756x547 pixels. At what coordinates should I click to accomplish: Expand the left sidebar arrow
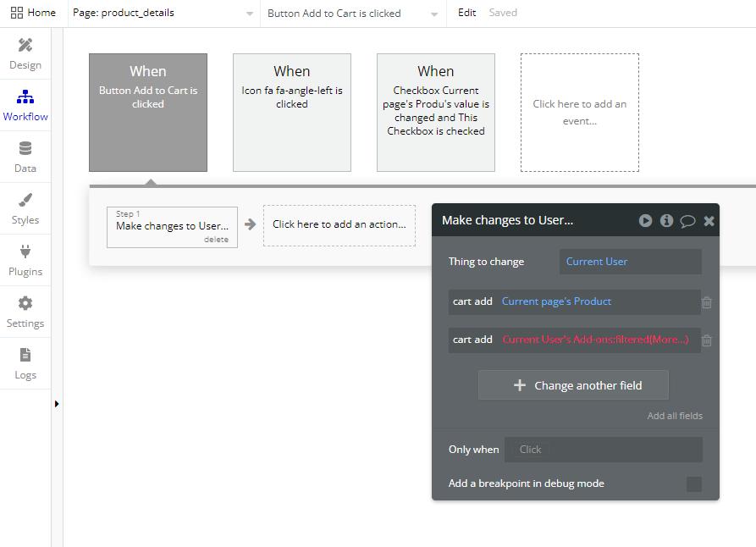click(x=57, y=404)
